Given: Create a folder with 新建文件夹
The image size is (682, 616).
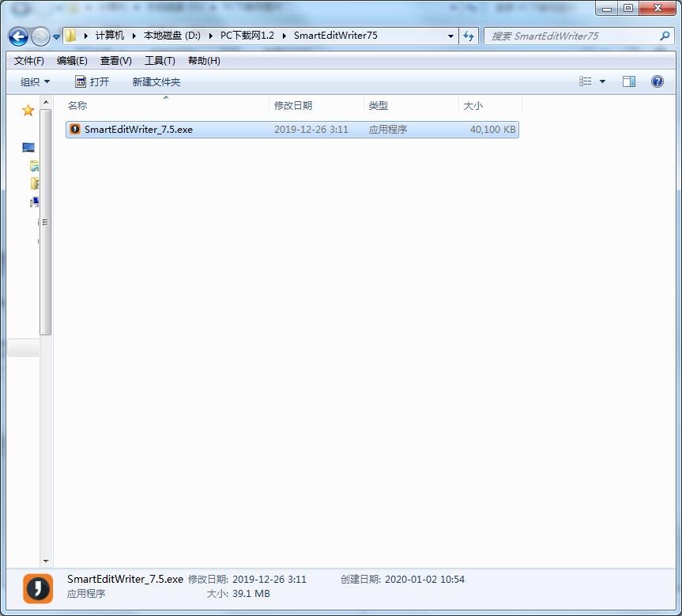Looking at the screenshot, I should [156, 81].
